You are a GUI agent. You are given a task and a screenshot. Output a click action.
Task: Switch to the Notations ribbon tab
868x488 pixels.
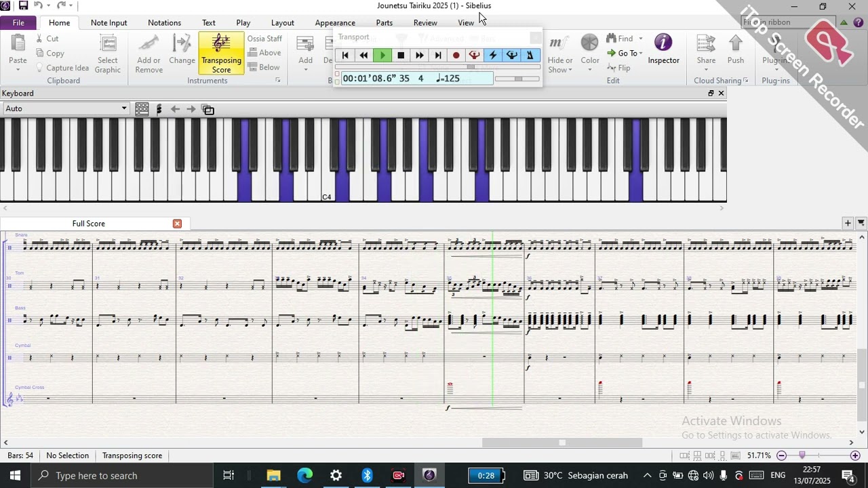click(x=164, y=23)
